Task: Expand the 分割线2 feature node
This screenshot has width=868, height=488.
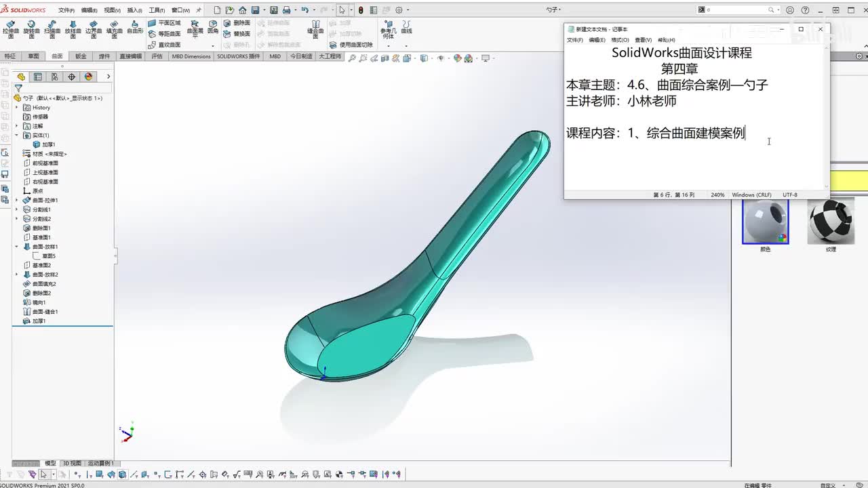Action: click(17, 219)
